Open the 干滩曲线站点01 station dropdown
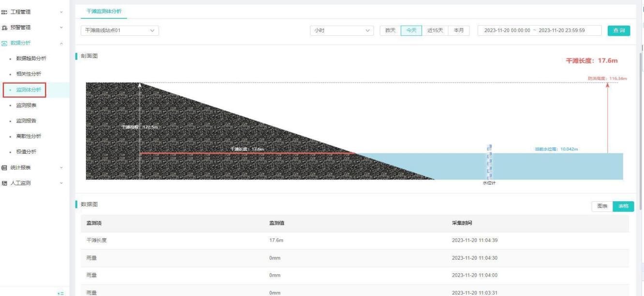This screenshot has height=296, width=644. click(x=119, y=30)
